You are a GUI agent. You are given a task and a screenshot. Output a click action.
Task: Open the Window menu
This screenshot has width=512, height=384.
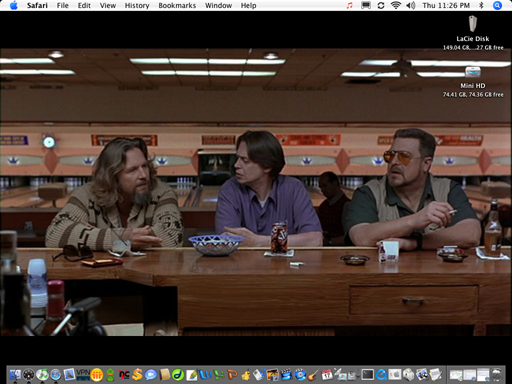[218, 5]
